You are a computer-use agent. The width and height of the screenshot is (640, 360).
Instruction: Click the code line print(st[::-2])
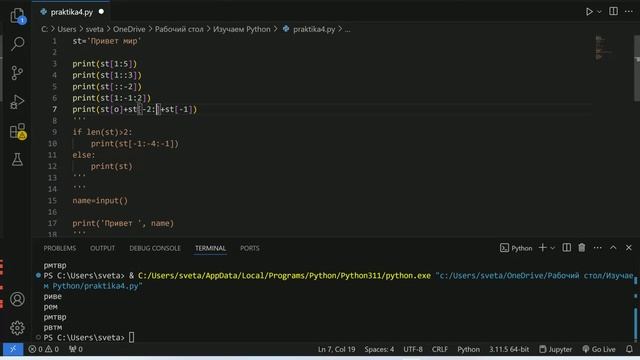coord(107,87)
